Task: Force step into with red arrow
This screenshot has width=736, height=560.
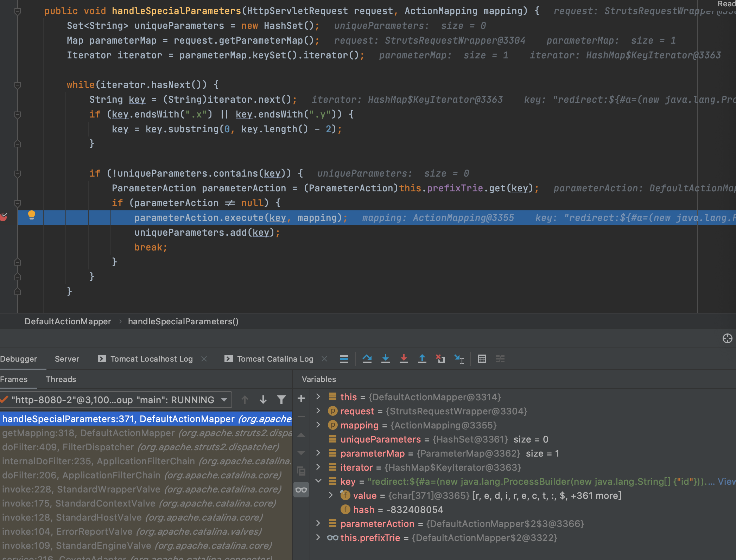Action: tap(404, 359)
